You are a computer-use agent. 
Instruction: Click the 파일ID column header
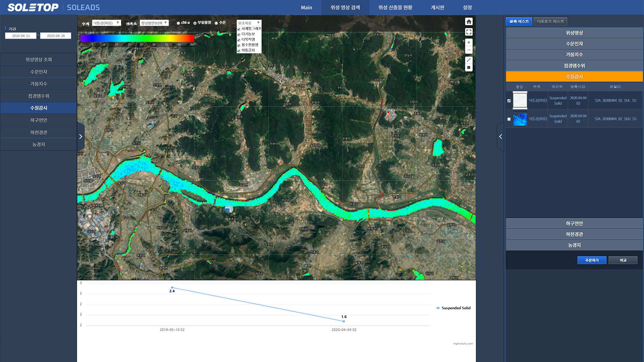(x=615, y=87)
